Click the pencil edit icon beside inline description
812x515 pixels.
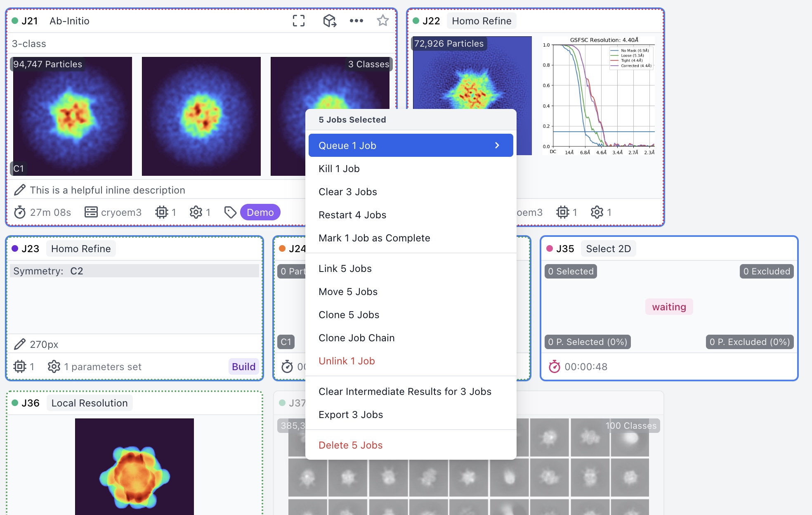point(20,190)
